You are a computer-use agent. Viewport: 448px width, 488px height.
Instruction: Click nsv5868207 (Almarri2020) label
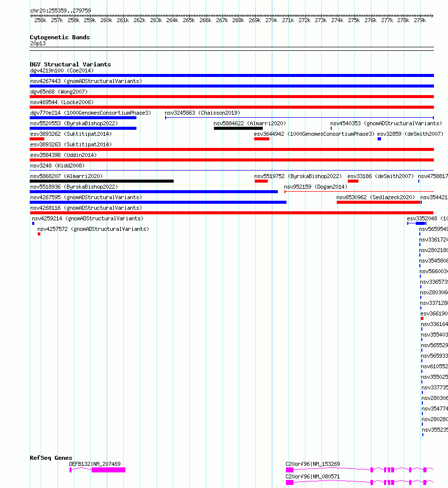[x=66, y=177]
